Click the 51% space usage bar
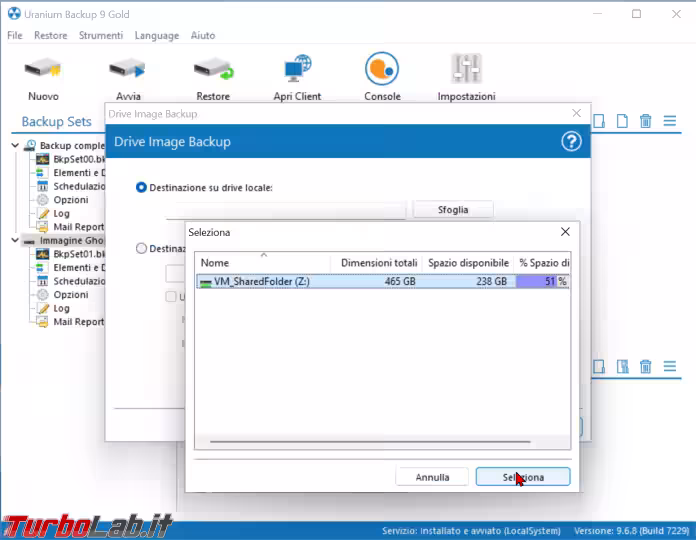The image size is (696, 540). click(542, 281)
